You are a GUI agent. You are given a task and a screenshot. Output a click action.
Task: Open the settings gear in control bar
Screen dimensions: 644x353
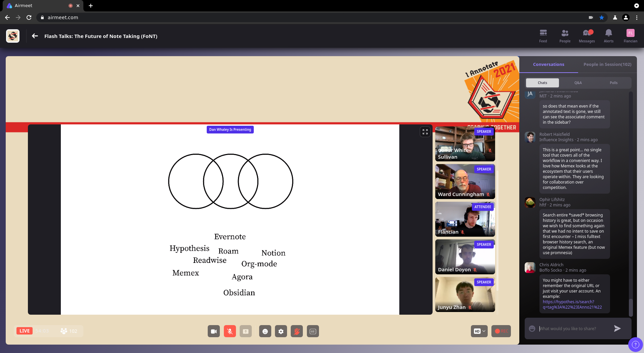tap(281, 331)
